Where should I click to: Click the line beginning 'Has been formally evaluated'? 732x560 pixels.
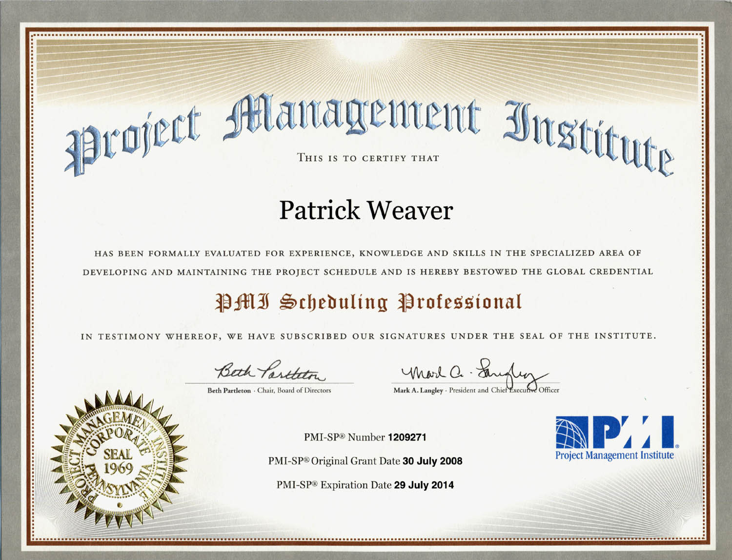coord(367,253)
